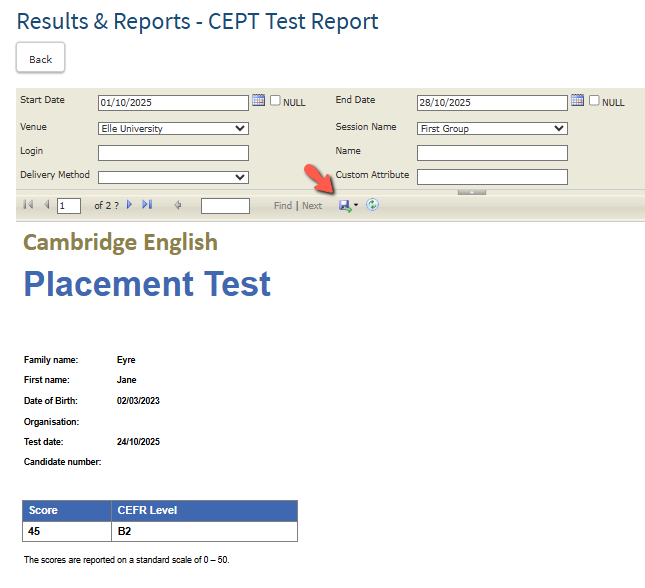Go to next report page
This screenshot has height=588, width=645.
pyautogui.click(x=129, y=205)
